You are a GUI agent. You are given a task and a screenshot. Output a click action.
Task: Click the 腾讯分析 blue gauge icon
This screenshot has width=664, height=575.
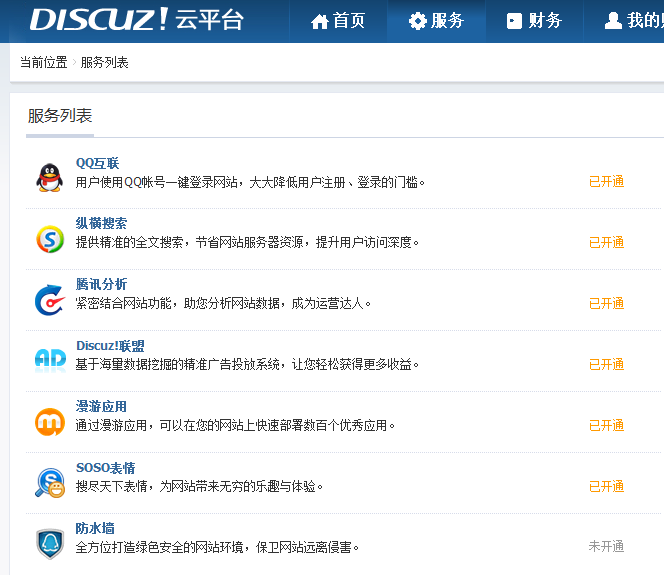pos(50,300)
